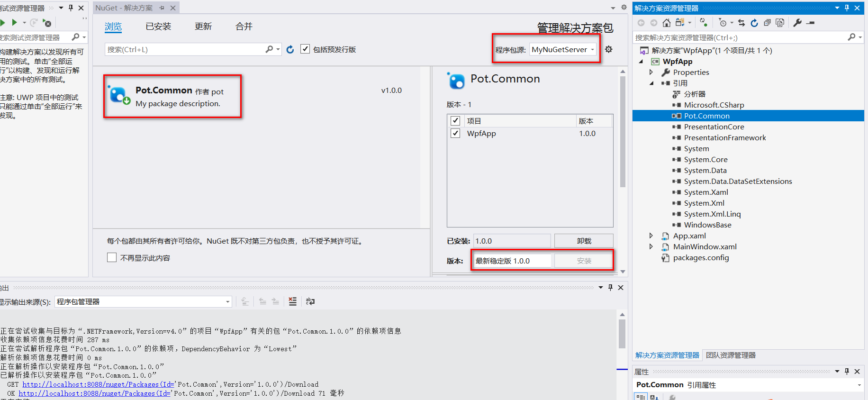Click repeat last run icon in Test Explorer
The image size is (868, 400).
34,22
